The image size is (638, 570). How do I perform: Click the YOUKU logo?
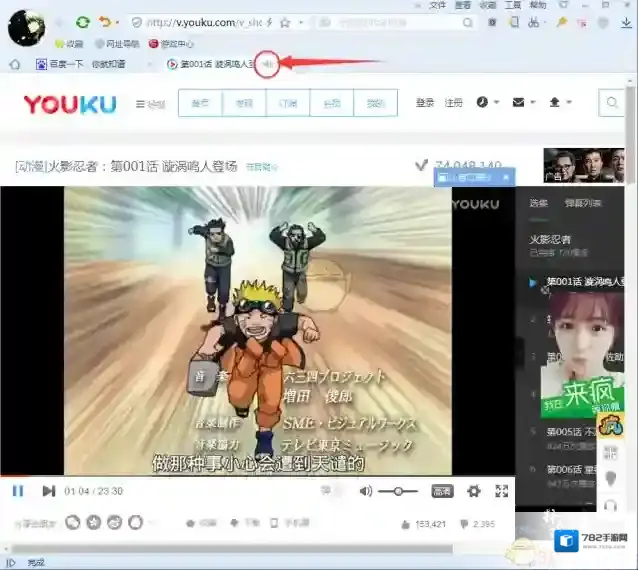(70, 104)
